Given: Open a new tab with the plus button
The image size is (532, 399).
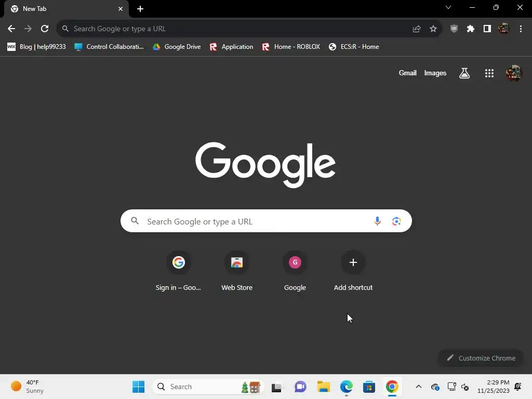Looking at the screenshot, I should coord(140,9).
